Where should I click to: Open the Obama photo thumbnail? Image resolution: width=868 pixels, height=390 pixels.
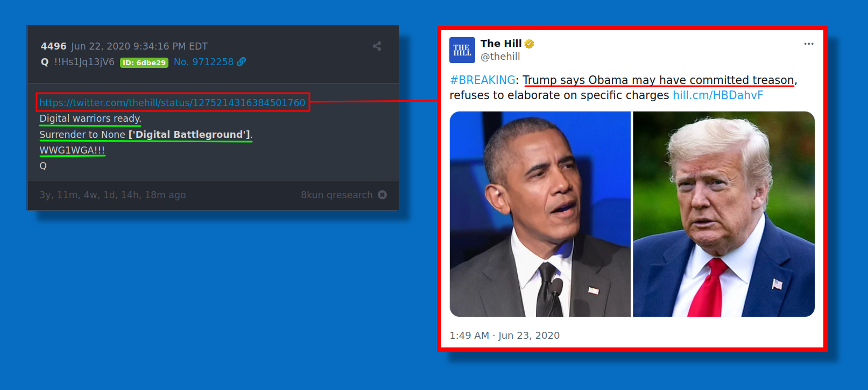540,214
